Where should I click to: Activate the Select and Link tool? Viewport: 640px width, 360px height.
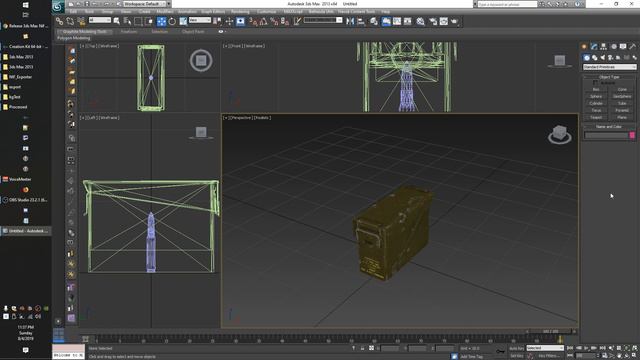tap(60, 21)
